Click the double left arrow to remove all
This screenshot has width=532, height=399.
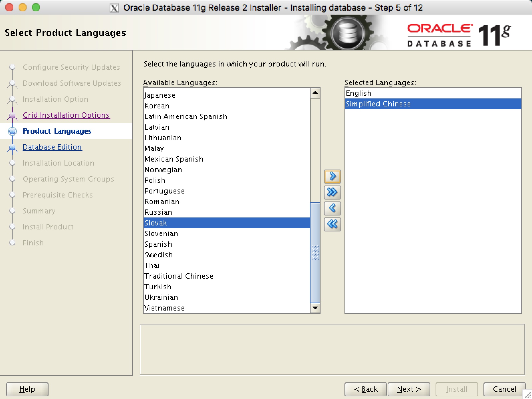332,224
